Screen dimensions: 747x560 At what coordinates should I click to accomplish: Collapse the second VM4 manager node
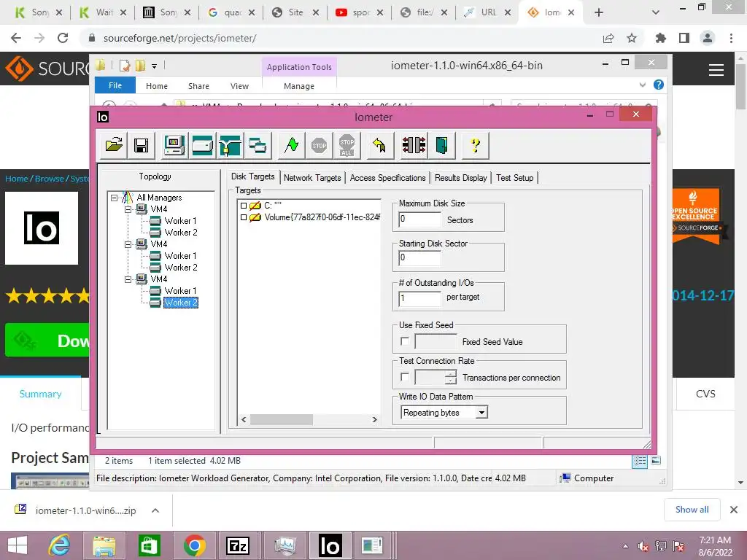128,244
